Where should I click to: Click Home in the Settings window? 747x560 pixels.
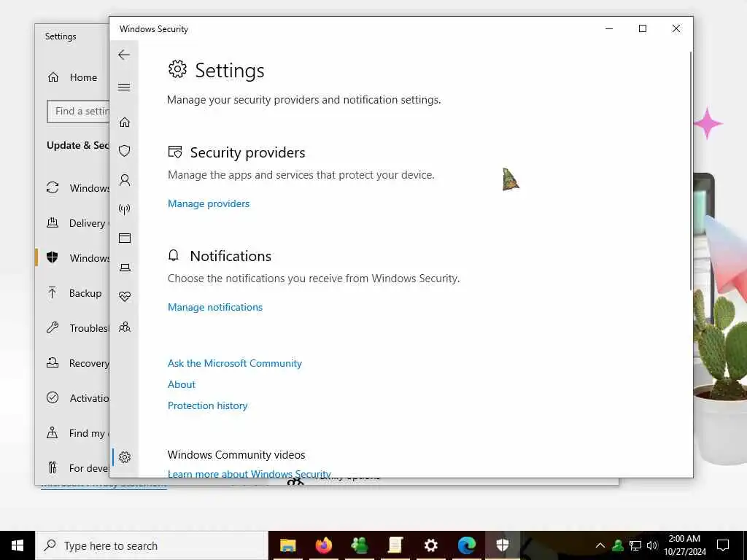[72, 77]
